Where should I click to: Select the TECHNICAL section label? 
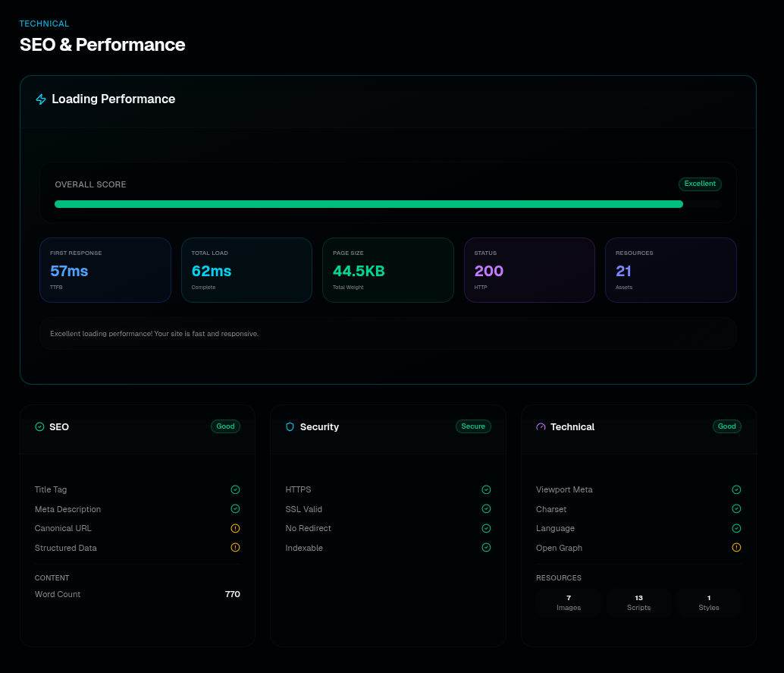coord(44,24)
